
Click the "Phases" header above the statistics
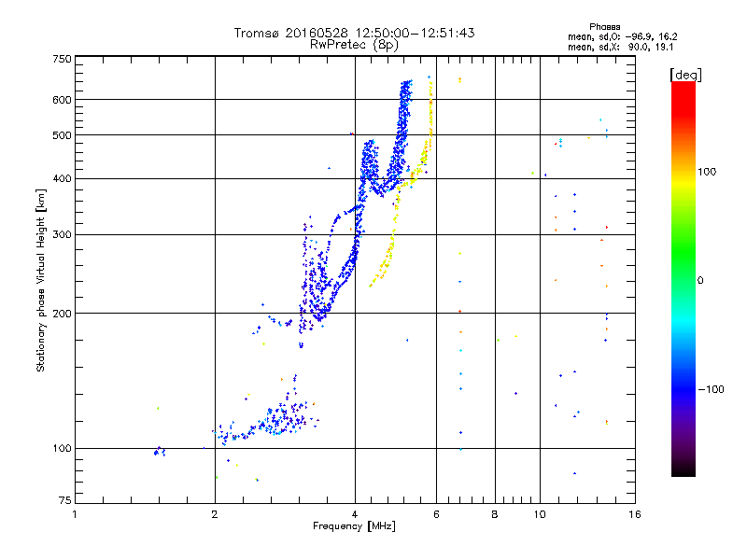click(604, 27)
